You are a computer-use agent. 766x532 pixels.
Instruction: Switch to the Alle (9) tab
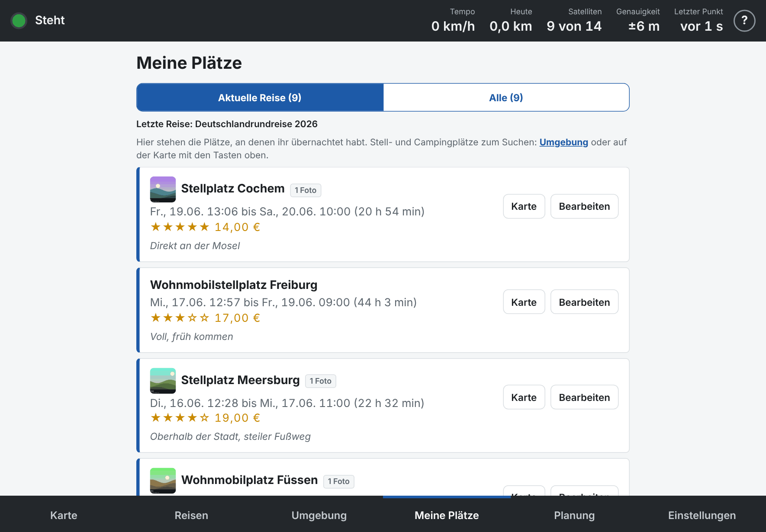pos(506,98)
